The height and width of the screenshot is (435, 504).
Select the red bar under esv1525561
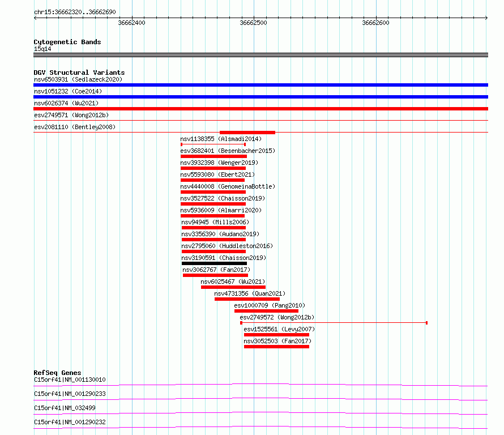tap(277, 335)
